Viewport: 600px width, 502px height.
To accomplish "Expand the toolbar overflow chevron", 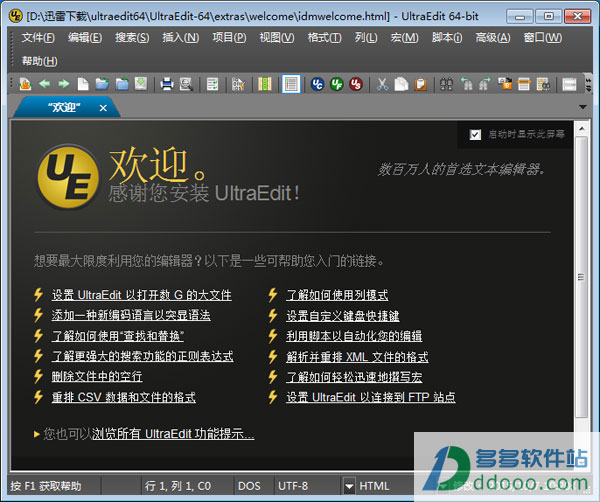I will [588, 84].
